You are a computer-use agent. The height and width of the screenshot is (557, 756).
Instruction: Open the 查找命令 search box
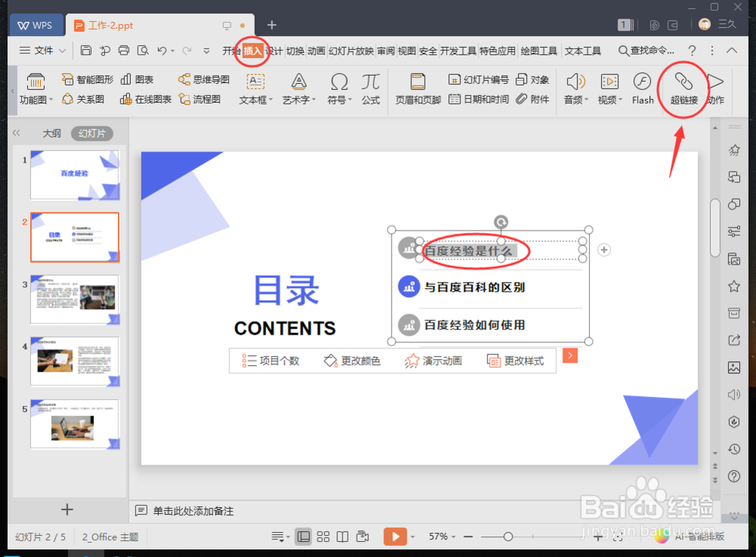tap(646, 50)
